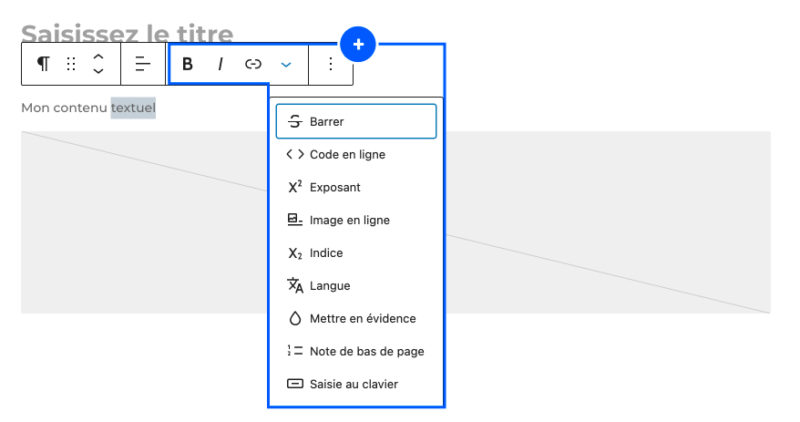
Task: Toggle italic formatting
Action: tap(220, 64)
